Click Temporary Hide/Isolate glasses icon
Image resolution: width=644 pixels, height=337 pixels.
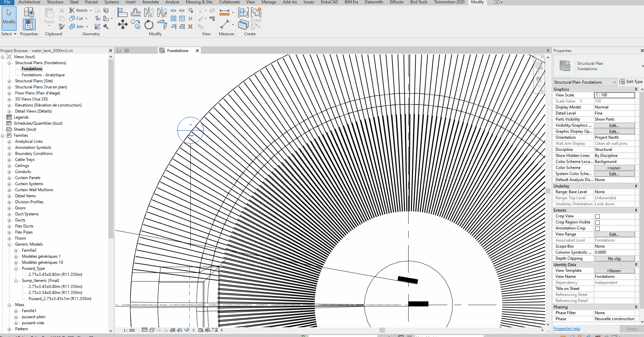point(187,330)
